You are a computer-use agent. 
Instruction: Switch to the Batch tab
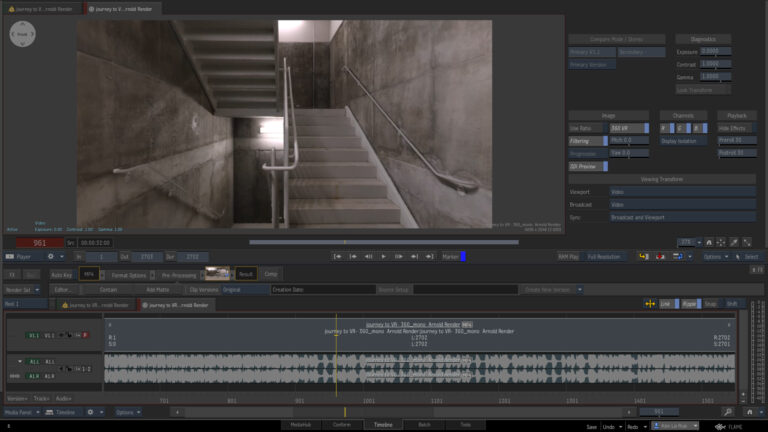click(424, 425)
